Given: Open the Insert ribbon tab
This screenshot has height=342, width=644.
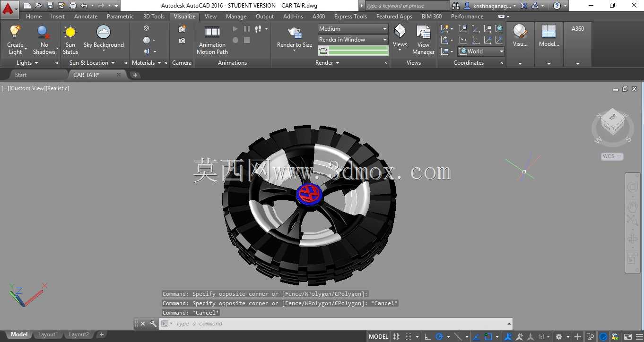Looking at the screenshot, I should 58,17.
